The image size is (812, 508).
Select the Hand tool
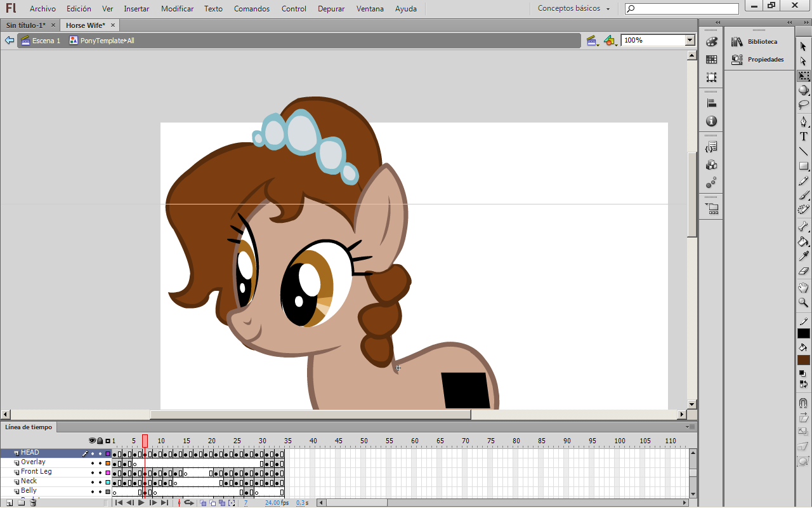(803, 288)
